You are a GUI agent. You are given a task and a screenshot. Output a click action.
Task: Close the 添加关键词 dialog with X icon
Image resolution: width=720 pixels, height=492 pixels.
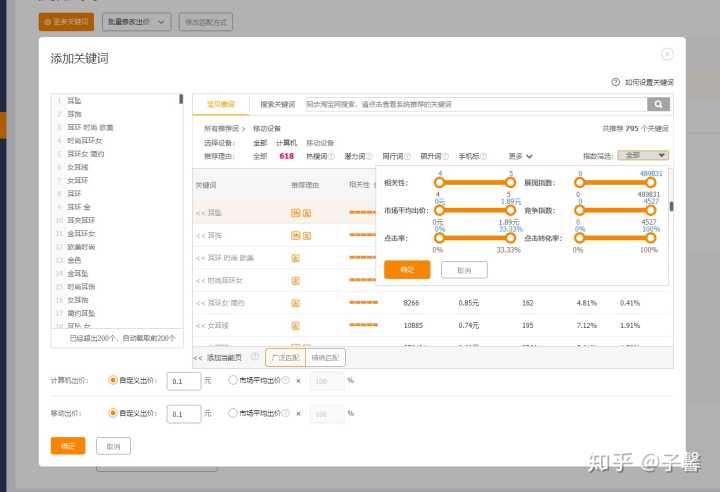click(x=667, y=55)
